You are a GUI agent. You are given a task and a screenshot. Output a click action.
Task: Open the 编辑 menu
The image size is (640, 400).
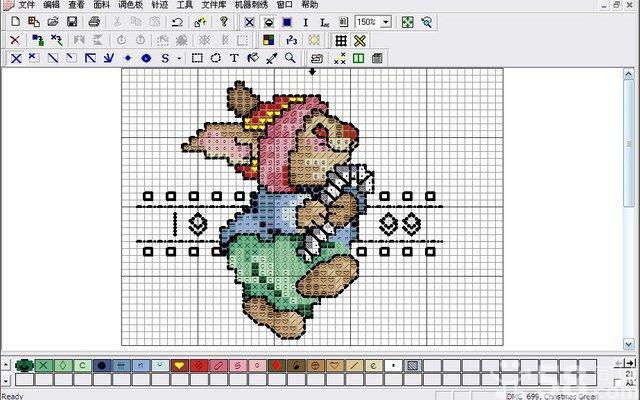tap(51, 5)
